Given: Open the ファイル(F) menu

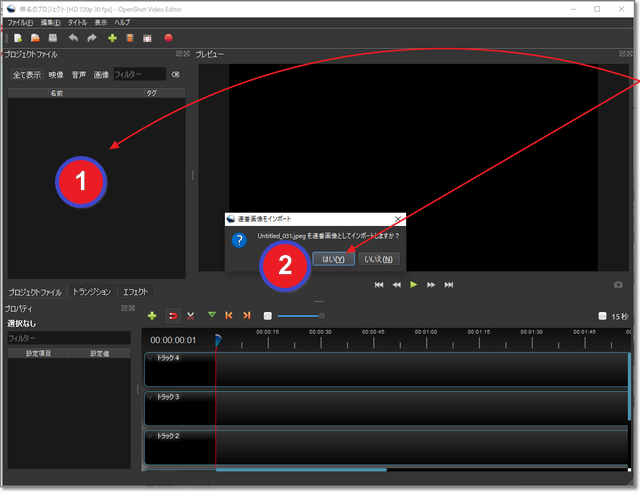Looking at the screenshot, I should (x=20, y=22).
